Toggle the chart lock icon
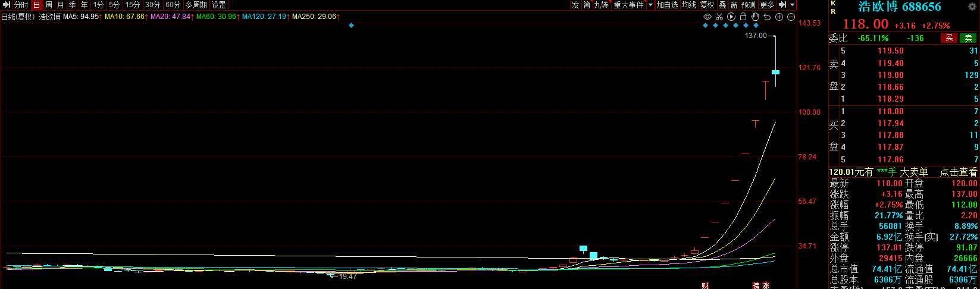980x289 pixels. tap(743, 17)
